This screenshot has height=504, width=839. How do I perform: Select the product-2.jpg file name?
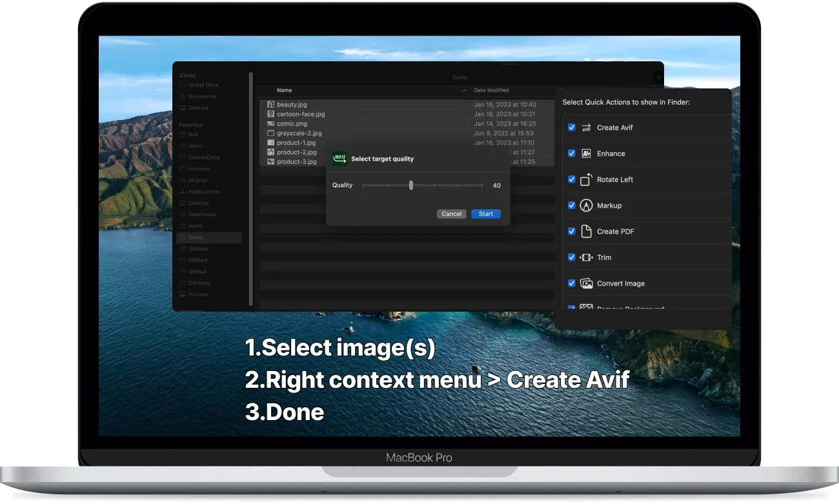click(297, 152)
